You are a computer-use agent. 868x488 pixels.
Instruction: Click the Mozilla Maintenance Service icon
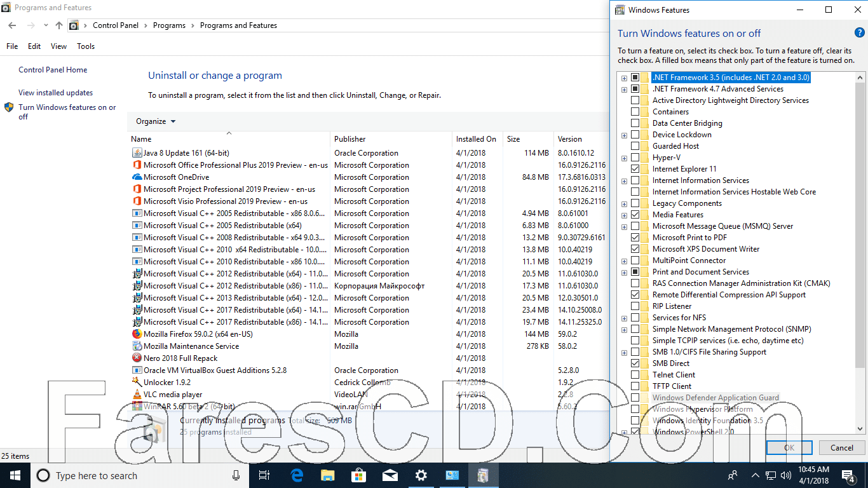tap(137, 346)
